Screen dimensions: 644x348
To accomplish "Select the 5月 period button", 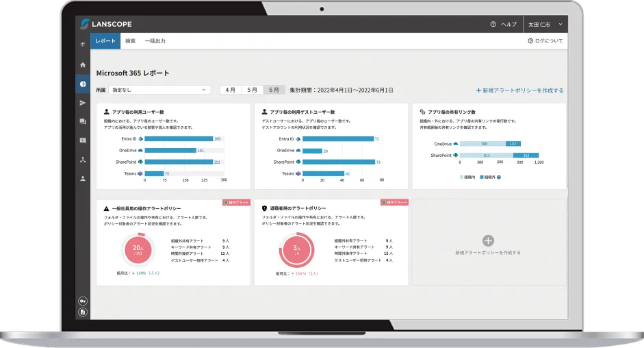I will click(252, 90).
